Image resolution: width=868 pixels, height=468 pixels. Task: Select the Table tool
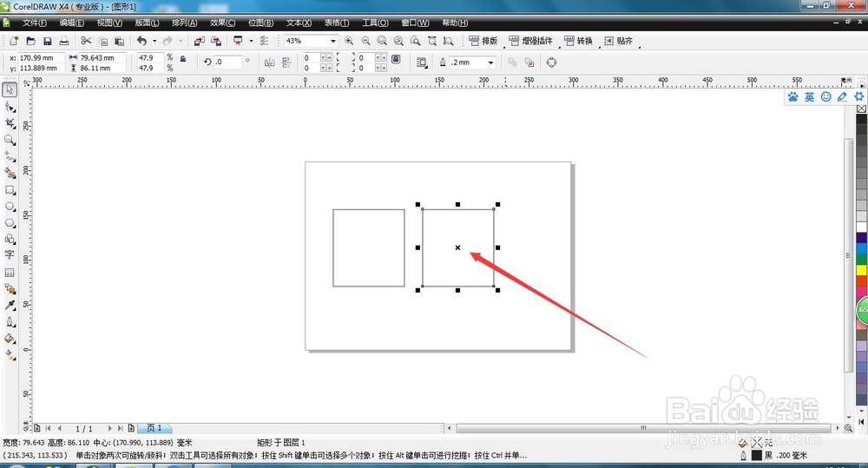pos(10,273)
